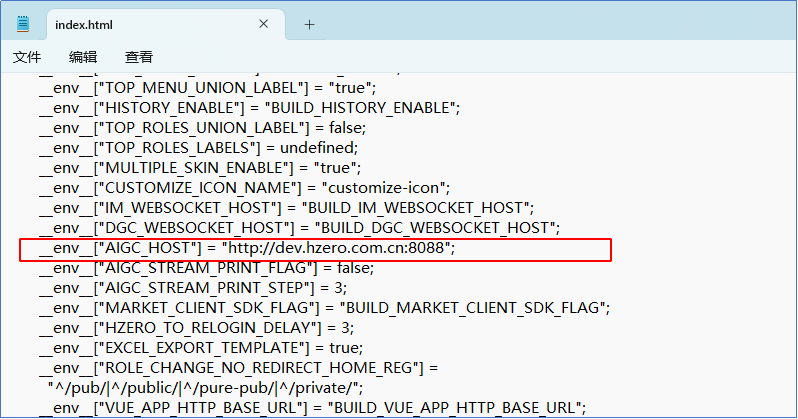
Task: Place cursor on the AIGC_STREAM_PRINT_STEP line
Action: click(x=200, y=288)
